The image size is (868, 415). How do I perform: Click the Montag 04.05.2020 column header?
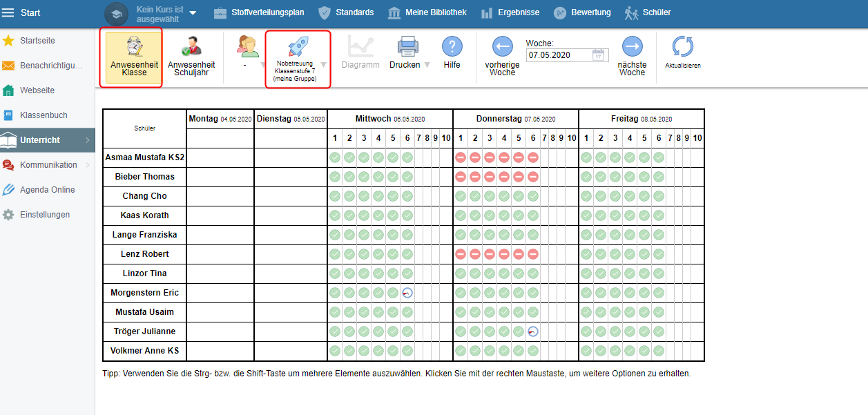(x=220, y=119)
